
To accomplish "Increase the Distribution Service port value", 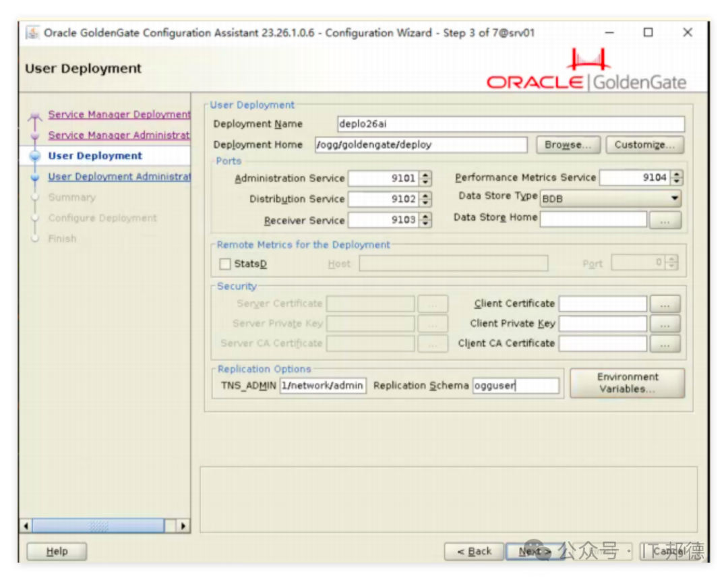I will coord(425,196).
